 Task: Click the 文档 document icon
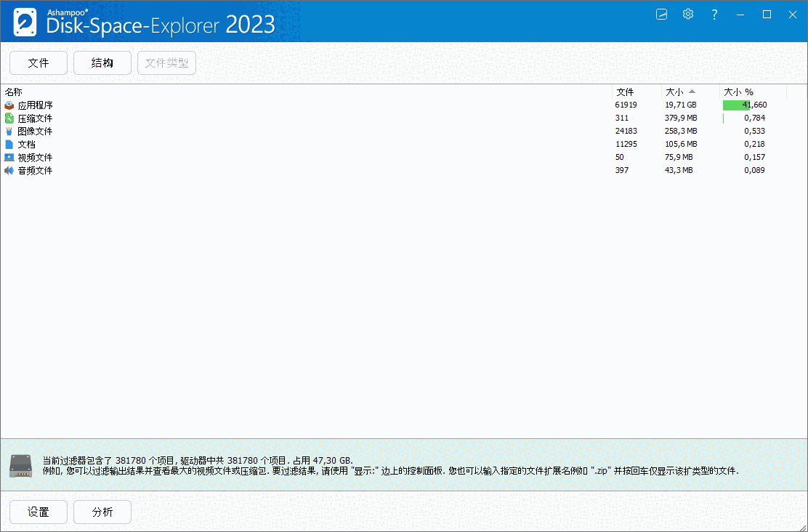[9, 144]
